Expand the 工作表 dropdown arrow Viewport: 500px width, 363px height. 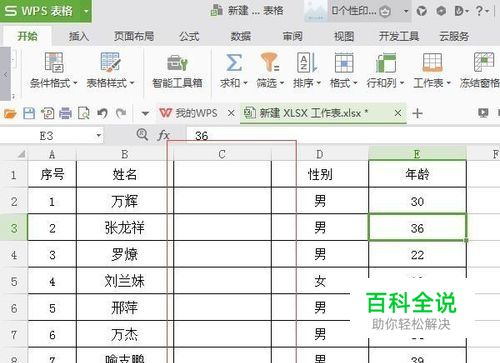click(448, 83)
